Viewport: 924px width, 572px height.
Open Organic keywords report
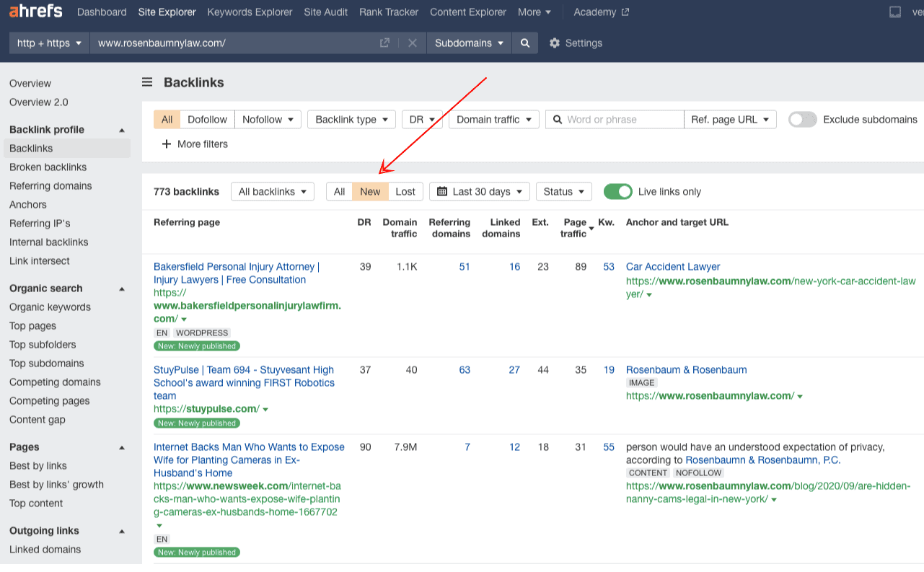[x=50, y=307]
